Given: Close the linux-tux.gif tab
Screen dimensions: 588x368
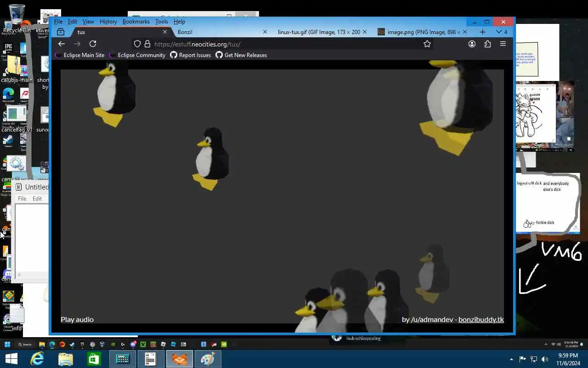Looking at the screenshot, I should pyautogui.click(x=365, y=32).
